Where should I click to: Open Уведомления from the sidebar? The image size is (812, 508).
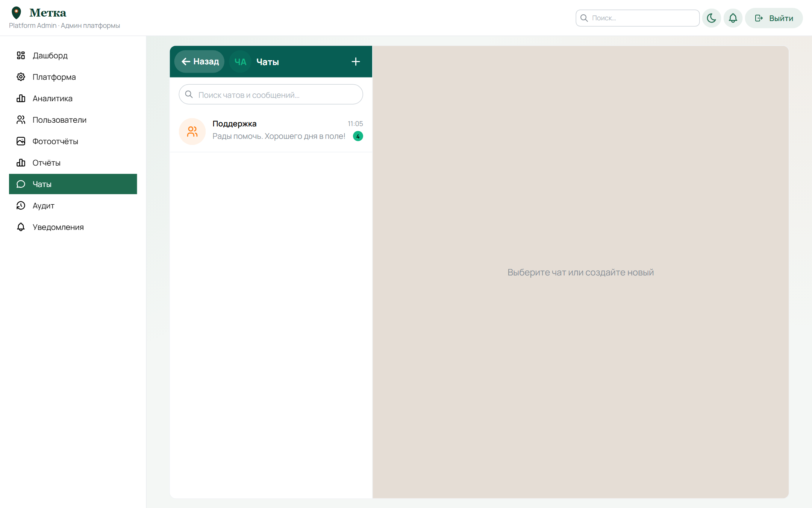point(73,227)
